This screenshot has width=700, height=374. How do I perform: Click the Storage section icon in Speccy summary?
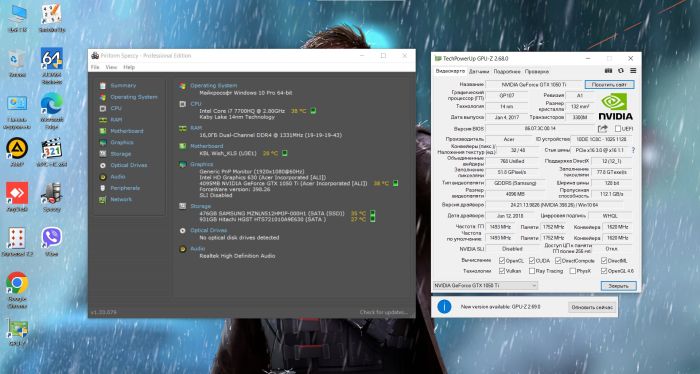(183, 206)
